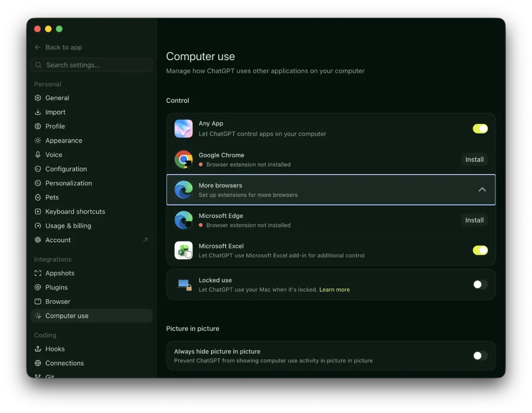Click the Browser window icon

[x=38, y=301]
